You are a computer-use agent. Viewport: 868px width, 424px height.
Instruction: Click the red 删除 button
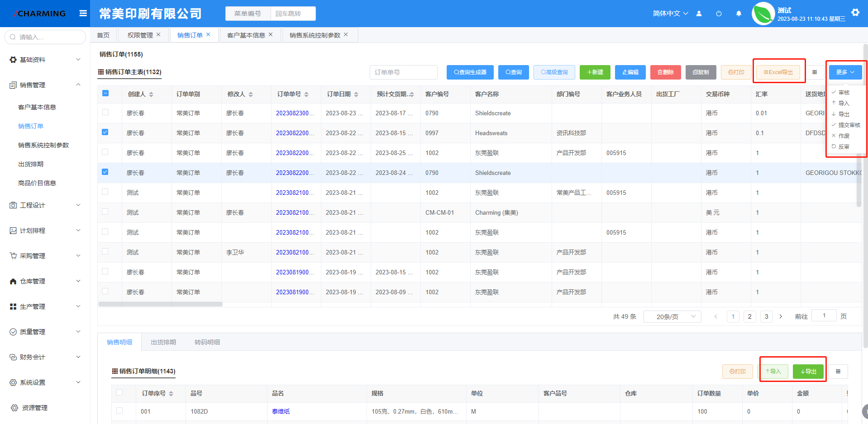(x=666, y=72)
